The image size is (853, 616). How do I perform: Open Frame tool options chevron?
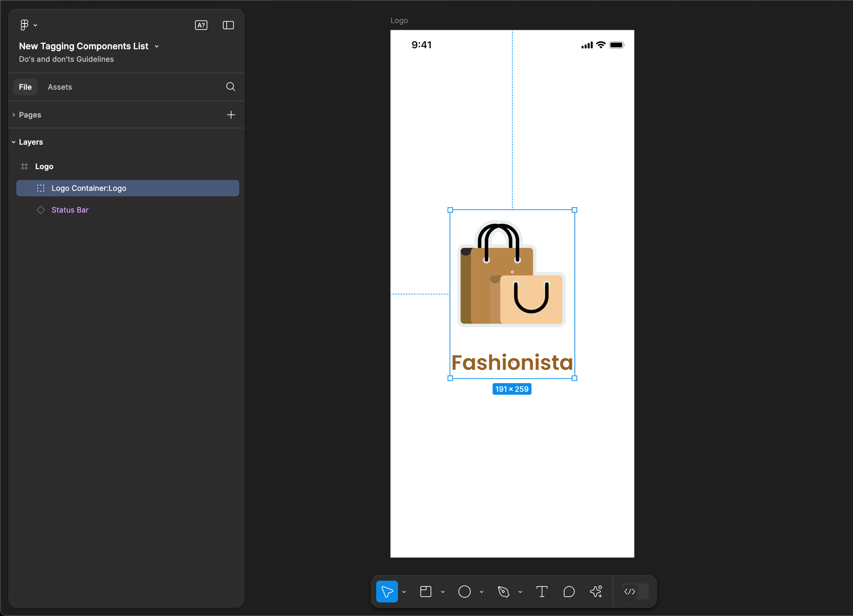click(x=443, y=592)
